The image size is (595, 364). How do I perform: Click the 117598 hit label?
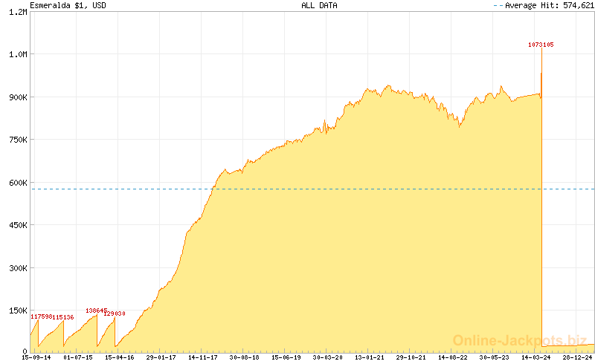[x=41, y=317]
